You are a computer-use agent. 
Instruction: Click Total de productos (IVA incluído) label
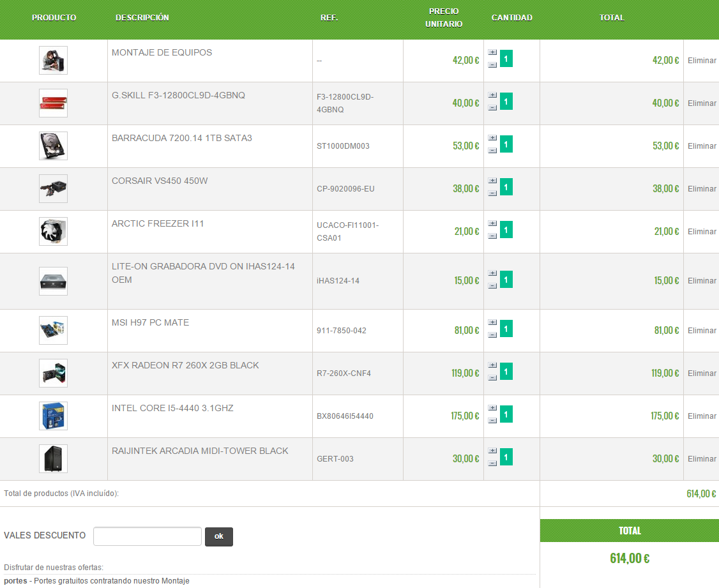[61, 494]
